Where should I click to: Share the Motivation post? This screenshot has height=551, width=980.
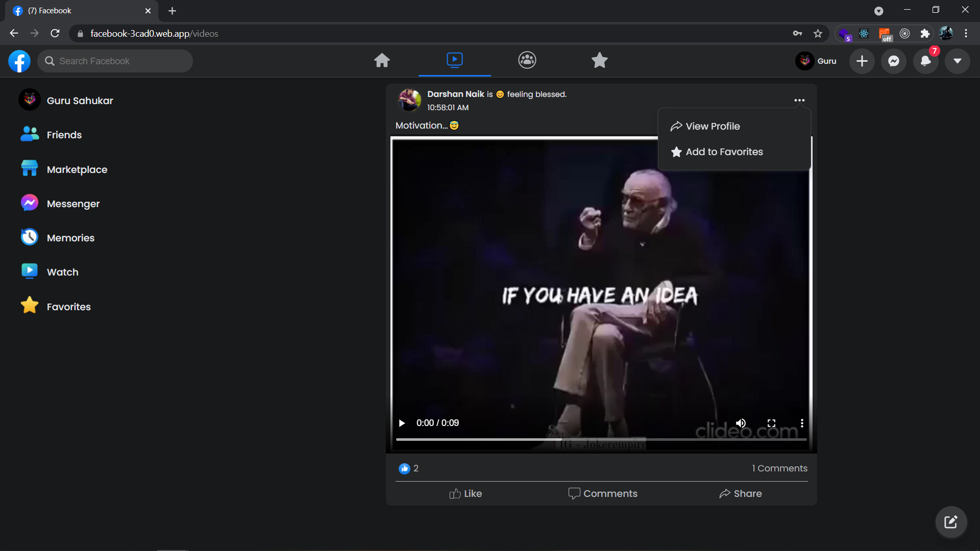pos(741,493)
